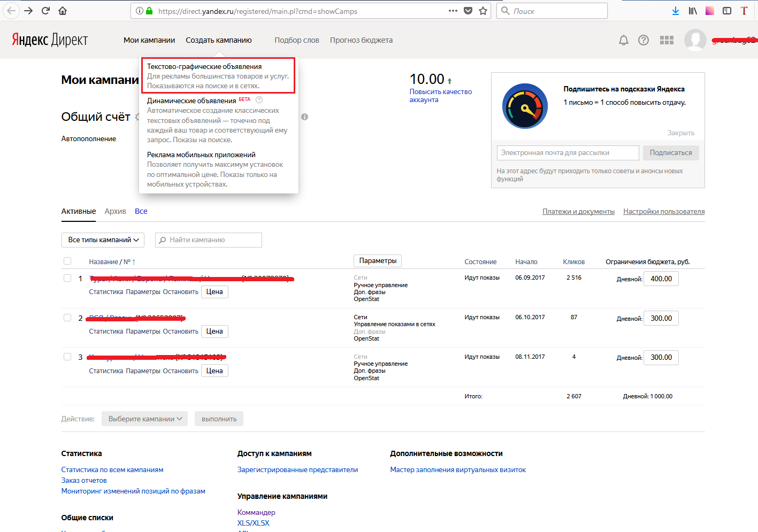
Task: Click the speedometer illustration in the subscription box
Action: point(525,106)
